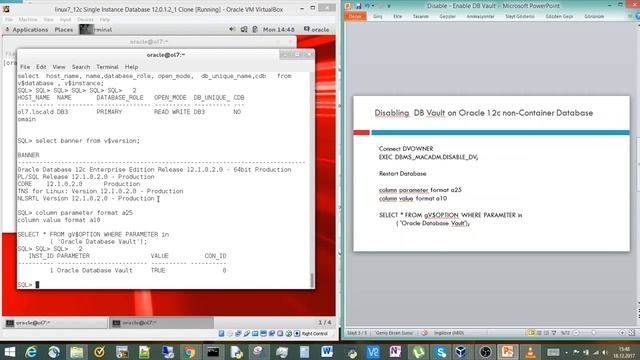Open the GNOME Applications menu
This screenshot has width=640, height=360.
[27, 29]
